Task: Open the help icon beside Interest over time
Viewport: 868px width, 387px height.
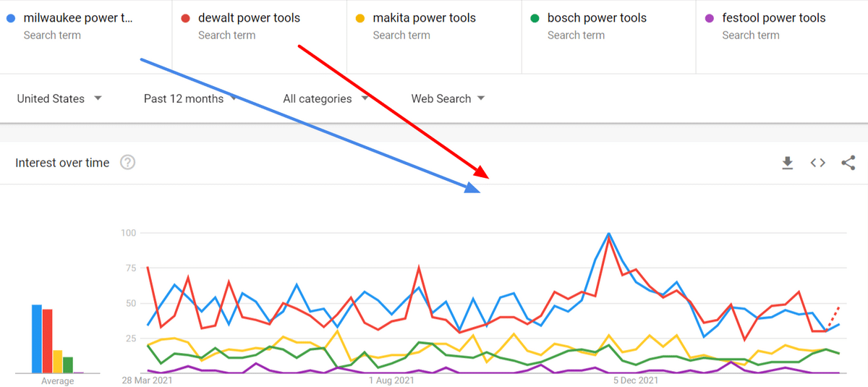Action: (x=128, y=163)
